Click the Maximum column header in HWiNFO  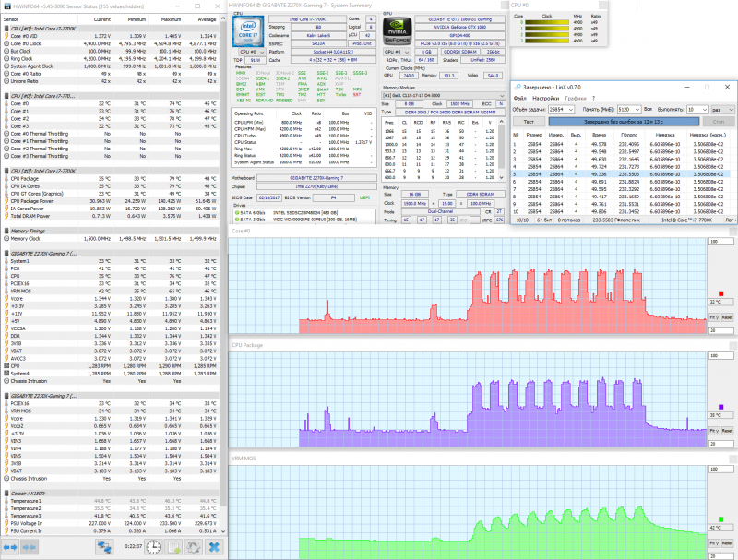pyautogui.click(x=165, y=19)
